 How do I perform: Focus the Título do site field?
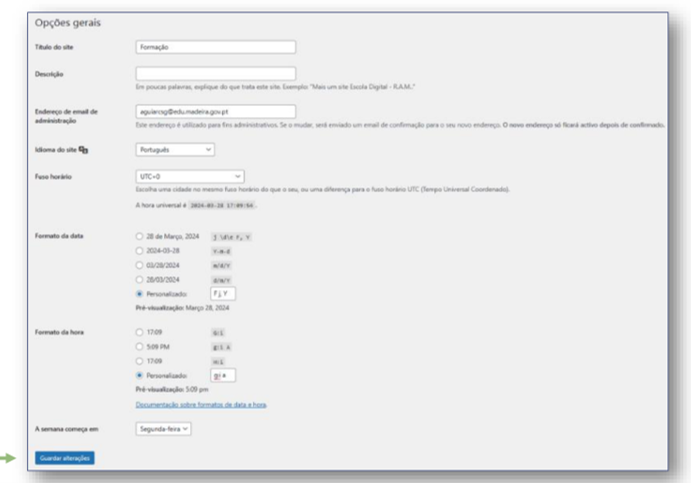pyautogui.click(x=215, y=47)
